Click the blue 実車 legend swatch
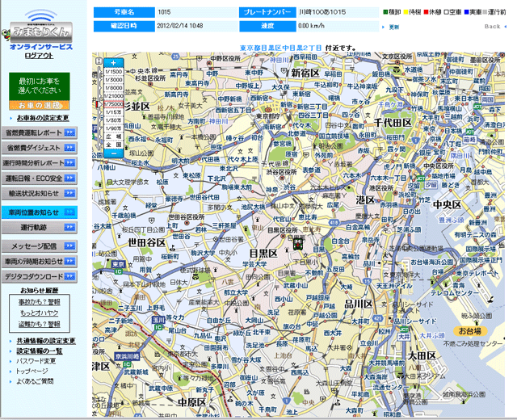 (466, 12)
